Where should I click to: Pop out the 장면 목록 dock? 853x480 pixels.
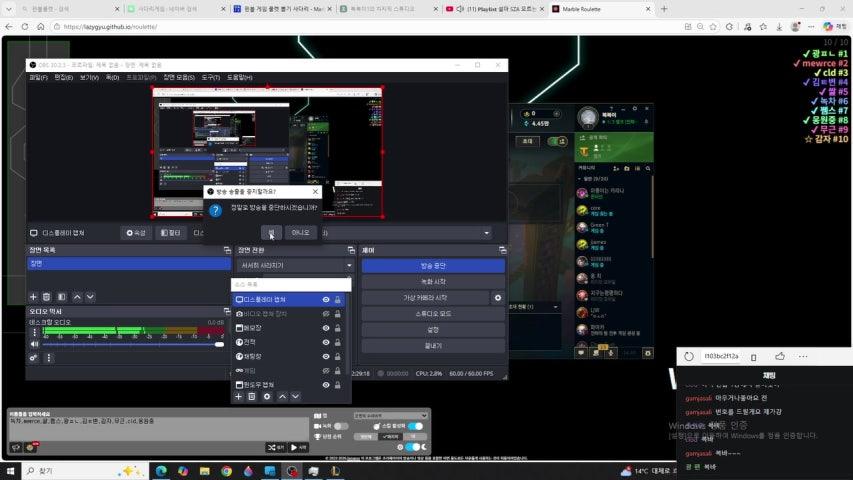pyautogui.click(x=227, y=250)
